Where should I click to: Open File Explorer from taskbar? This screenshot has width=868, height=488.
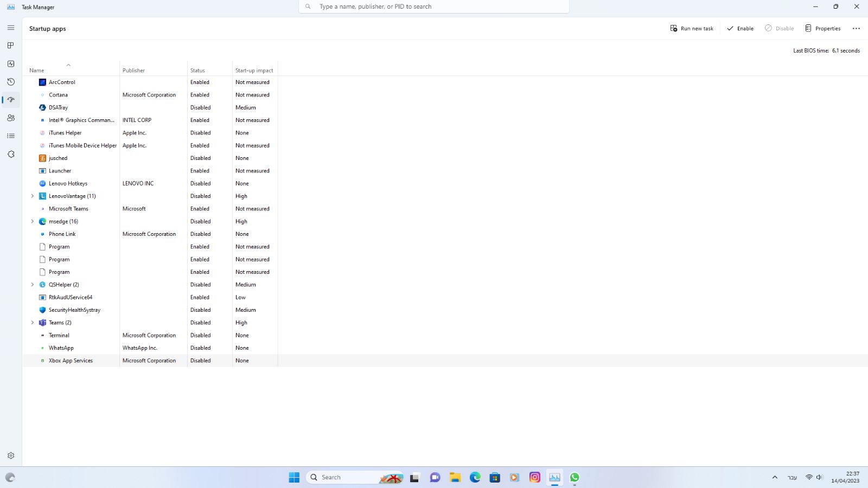click(455, 477)
